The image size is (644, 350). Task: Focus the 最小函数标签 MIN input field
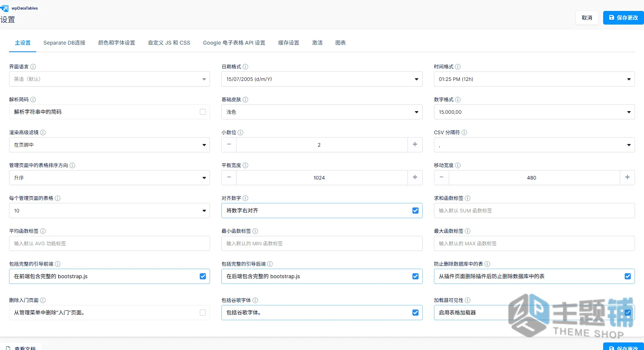[x=322, y=243]
